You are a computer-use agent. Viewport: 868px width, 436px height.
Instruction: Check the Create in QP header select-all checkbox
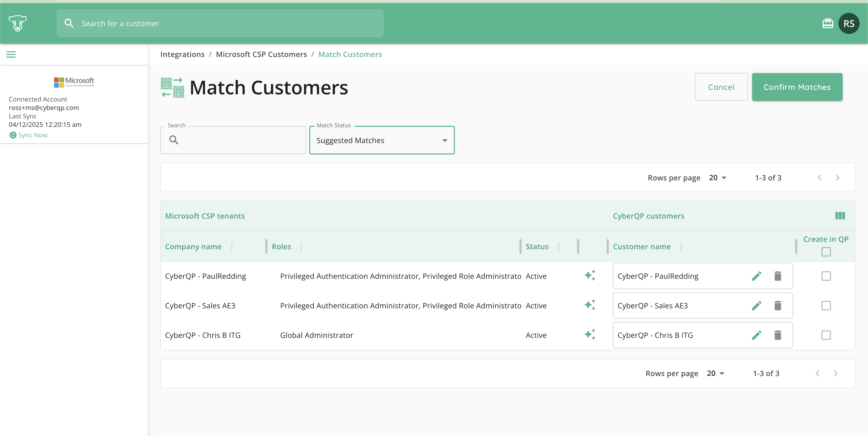[x=826, y=252]
